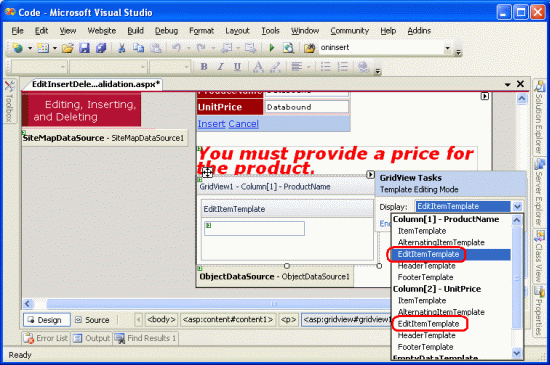550x365 pixels.
Task: Open the Website menu
Action: 102,31
